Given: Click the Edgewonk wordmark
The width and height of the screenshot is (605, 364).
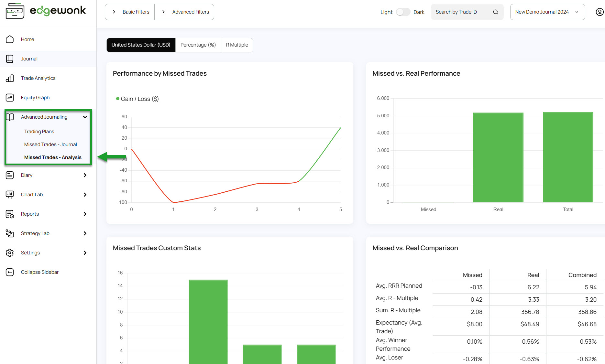Looking at the screenshot, I should click(x=58, y=11).
